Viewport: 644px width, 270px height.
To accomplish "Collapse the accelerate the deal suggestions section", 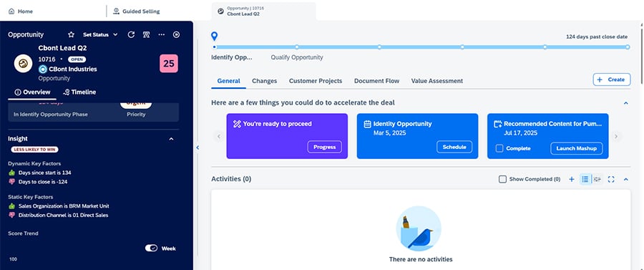I will coord(626,102).
